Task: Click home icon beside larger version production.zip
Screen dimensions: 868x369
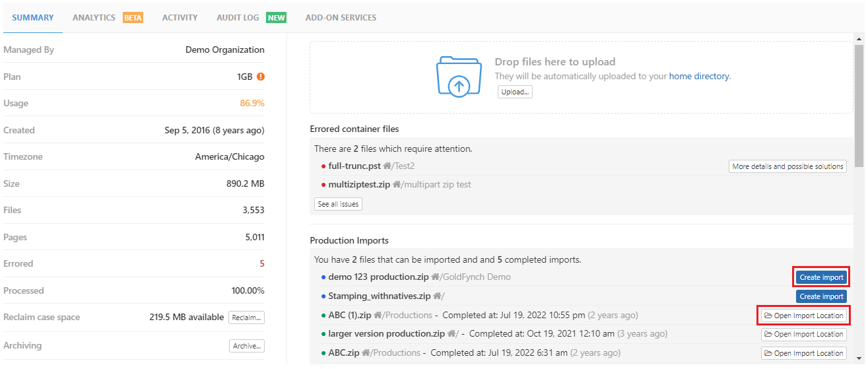Action: (451, 334)
